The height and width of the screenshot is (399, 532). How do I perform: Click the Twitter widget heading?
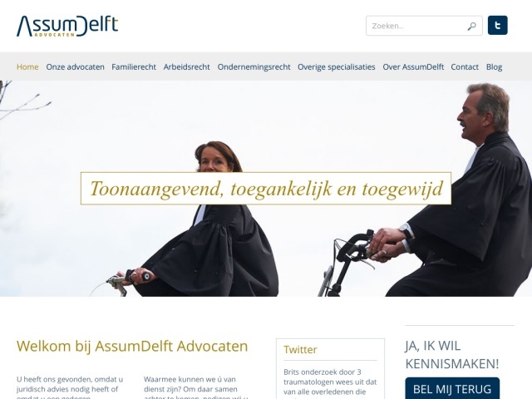(x=300, y=349)
